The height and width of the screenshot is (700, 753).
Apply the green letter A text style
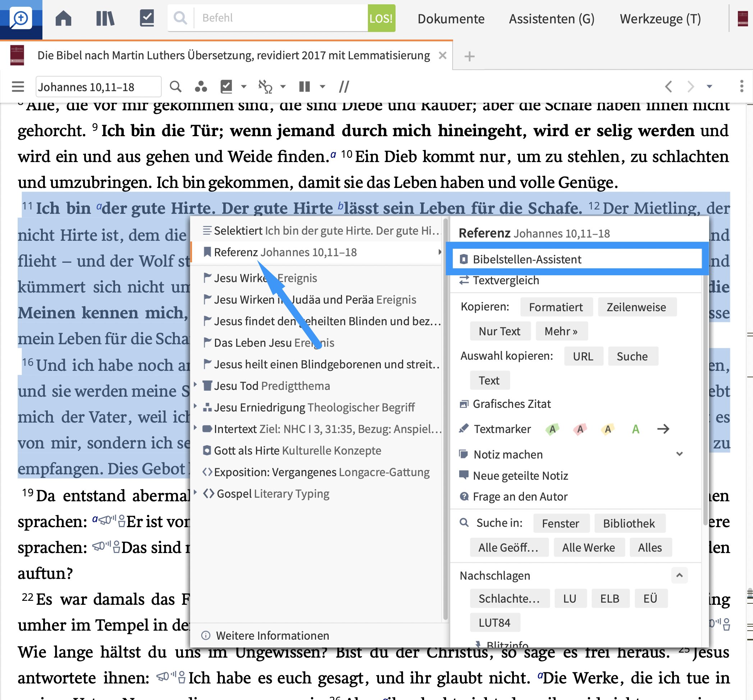pyautogui.click(x=635, y=429)
